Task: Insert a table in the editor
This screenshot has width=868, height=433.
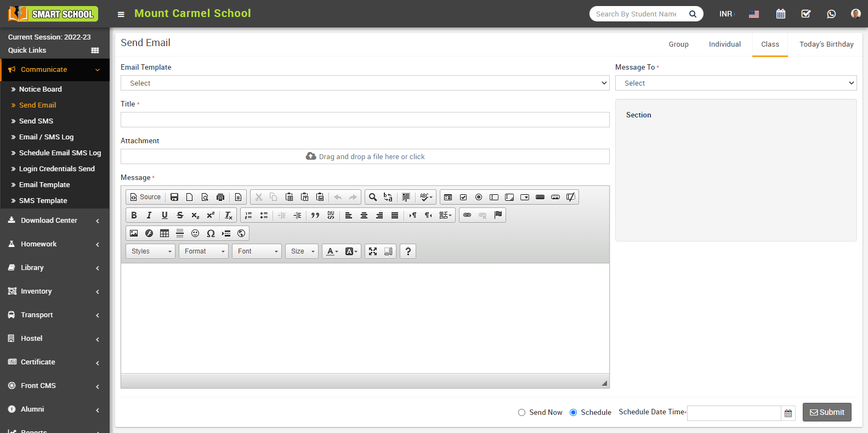Action: 164,233
